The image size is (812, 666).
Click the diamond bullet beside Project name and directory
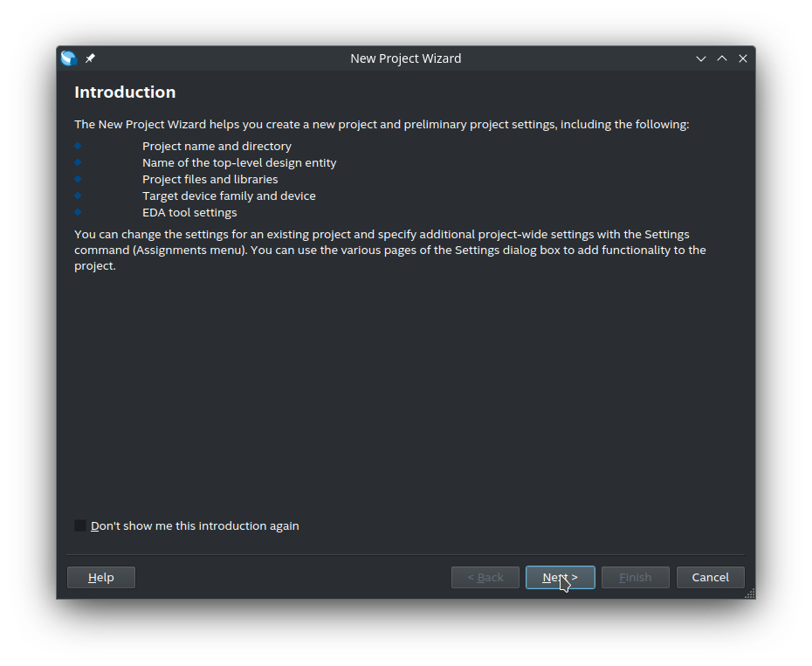[78, 146]
